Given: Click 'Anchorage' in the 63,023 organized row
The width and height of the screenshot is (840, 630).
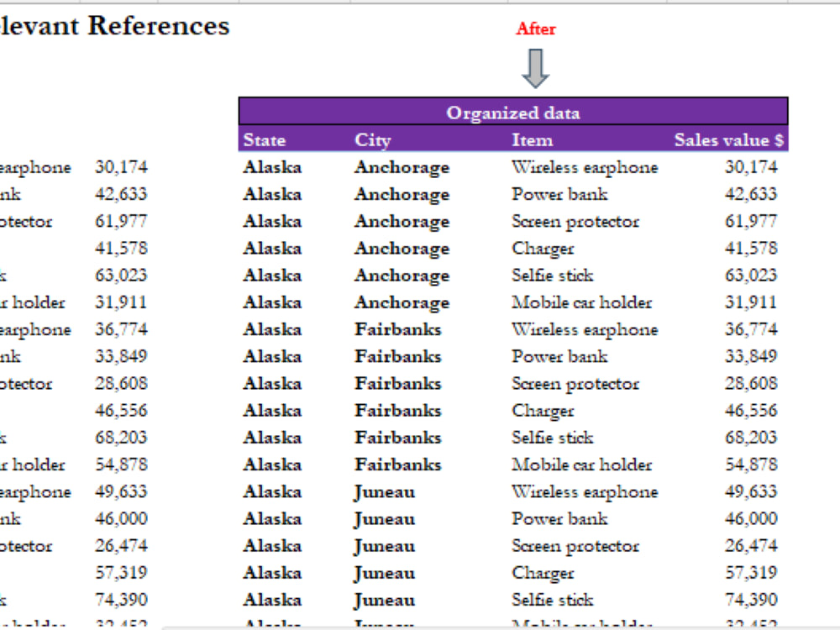Looking at the screenshot, I should [x=402, y=276].
